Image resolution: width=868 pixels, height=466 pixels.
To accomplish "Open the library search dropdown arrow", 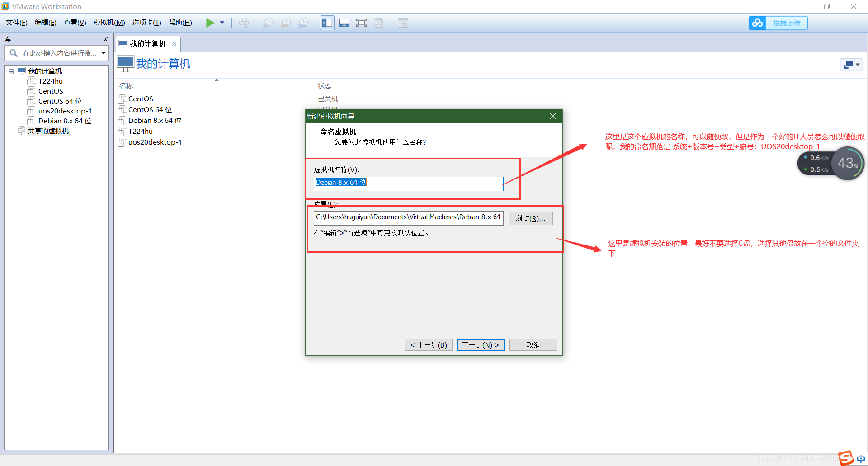I will [104, 53].
